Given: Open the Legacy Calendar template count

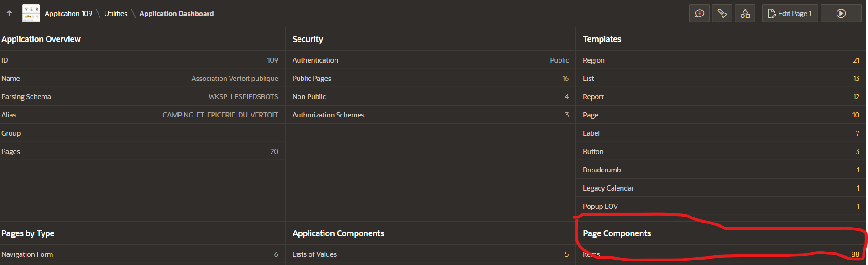Looking at the screenshot, I should coord(858,188).
